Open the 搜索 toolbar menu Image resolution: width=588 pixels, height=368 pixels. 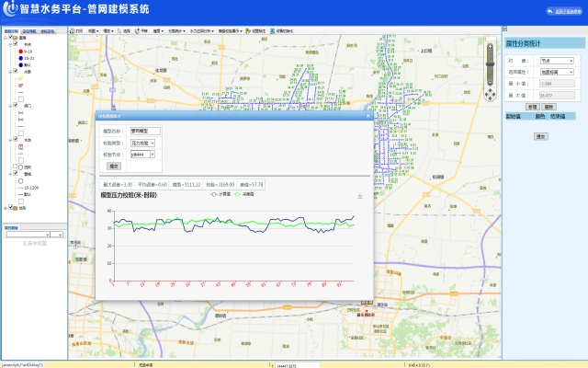(x=159, y=30)
